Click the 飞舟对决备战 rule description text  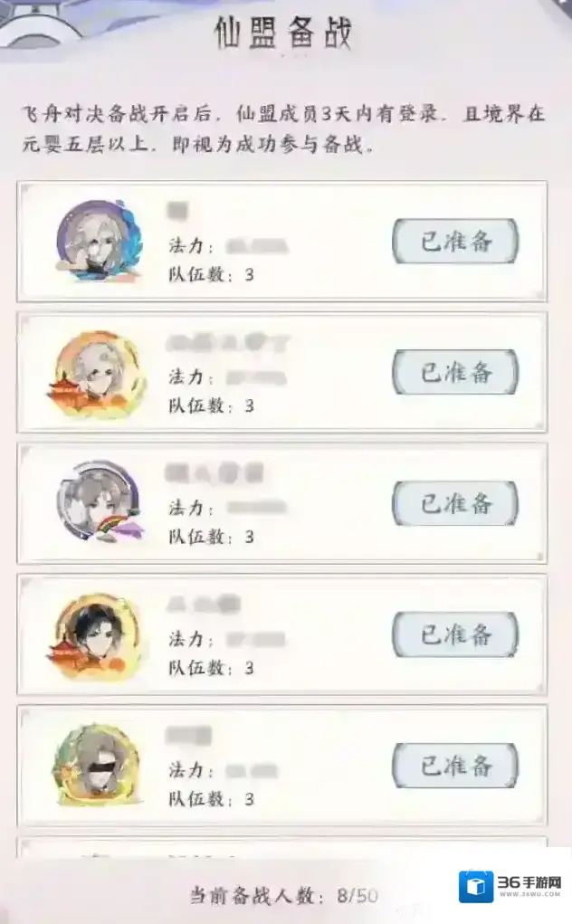283,129
